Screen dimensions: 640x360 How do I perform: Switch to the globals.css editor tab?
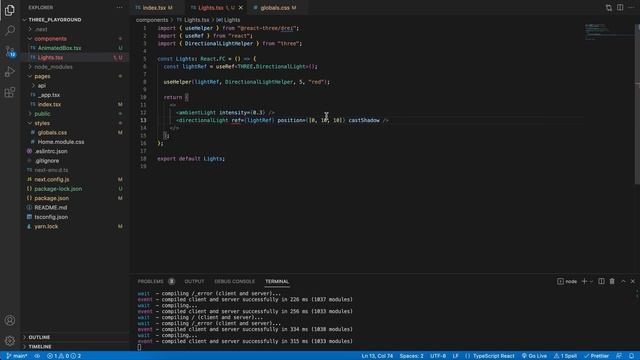pos(275,8)
